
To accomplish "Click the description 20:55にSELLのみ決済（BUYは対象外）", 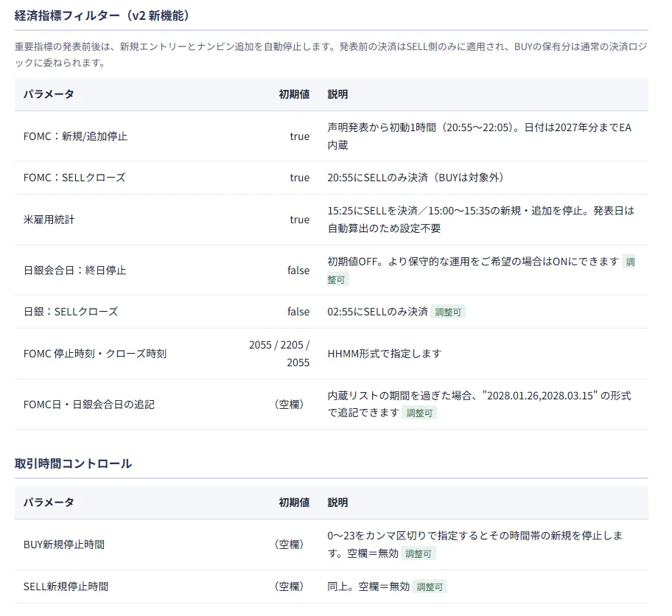I will [416, 178].
